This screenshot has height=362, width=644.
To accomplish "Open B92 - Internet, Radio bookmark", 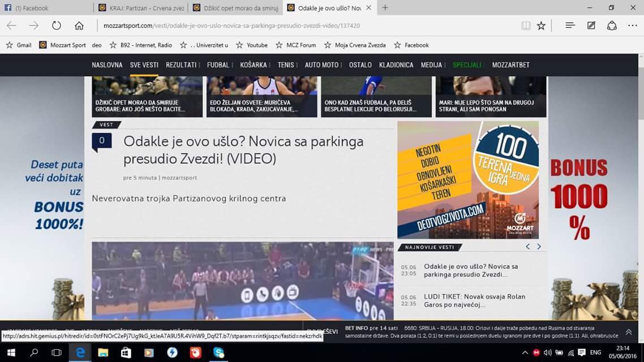I will 141,45.
